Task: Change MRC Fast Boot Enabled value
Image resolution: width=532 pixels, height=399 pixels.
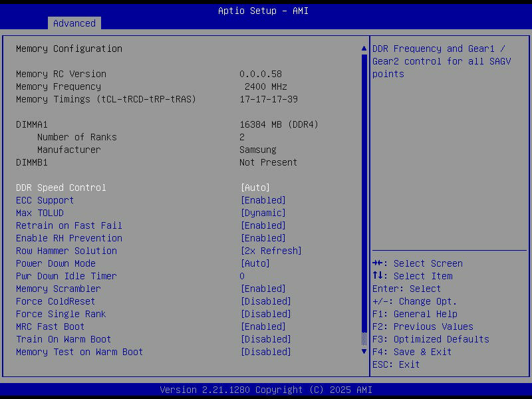Action: click(x=263, y=327)
